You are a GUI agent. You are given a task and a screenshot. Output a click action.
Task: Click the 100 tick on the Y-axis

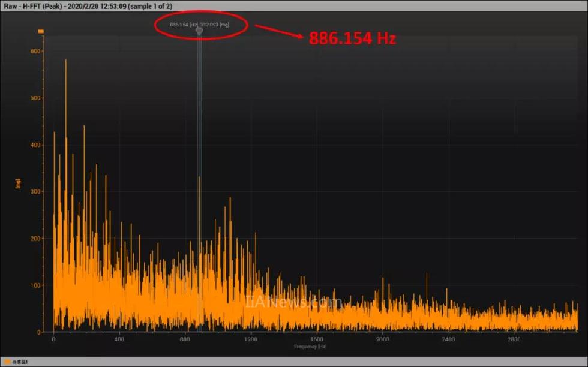click(35, 285)
